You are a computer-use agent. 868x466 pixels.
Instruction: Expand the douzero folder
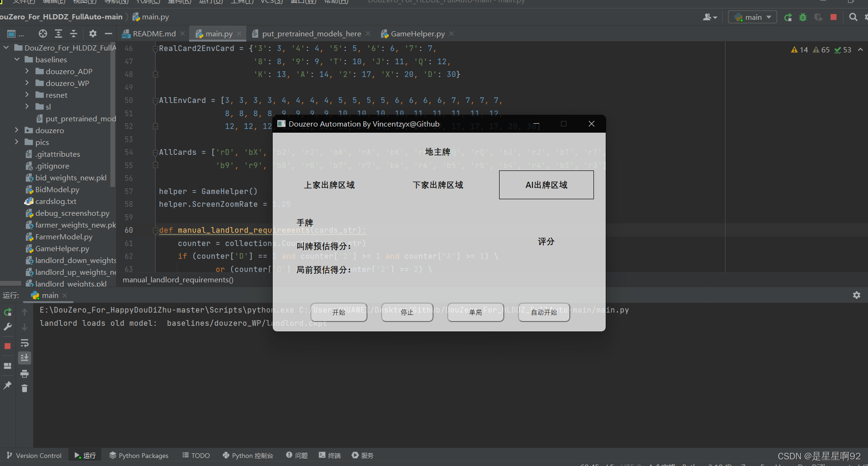coord(17,130)
